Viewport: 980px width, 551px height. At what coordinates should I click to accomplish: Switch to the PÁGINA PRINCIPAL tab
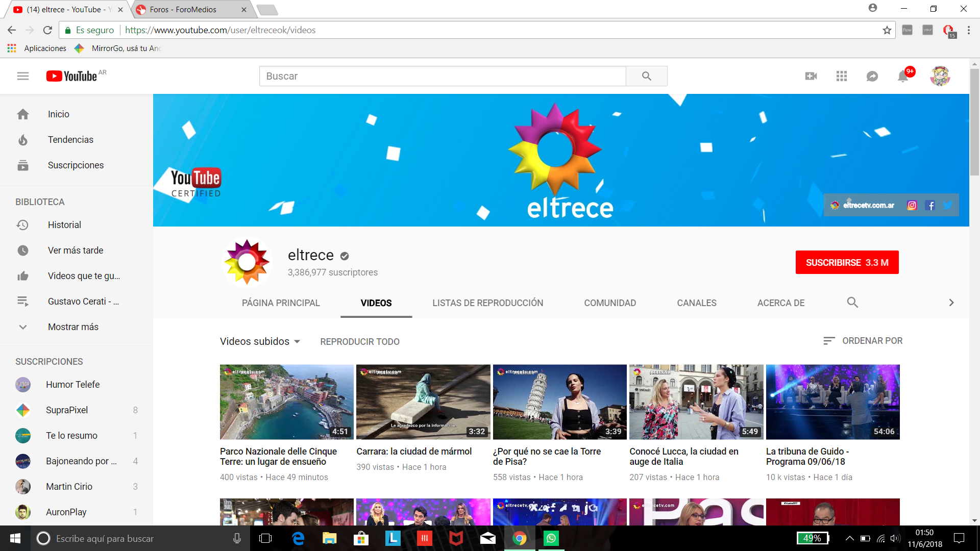pos(281,303)
